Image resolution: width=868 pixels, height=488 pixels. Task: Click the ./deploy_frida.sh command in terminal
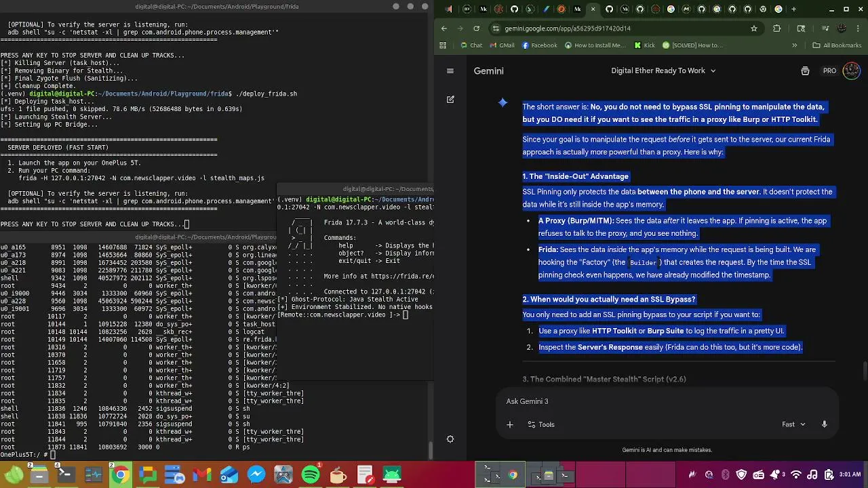coord(266,94)
